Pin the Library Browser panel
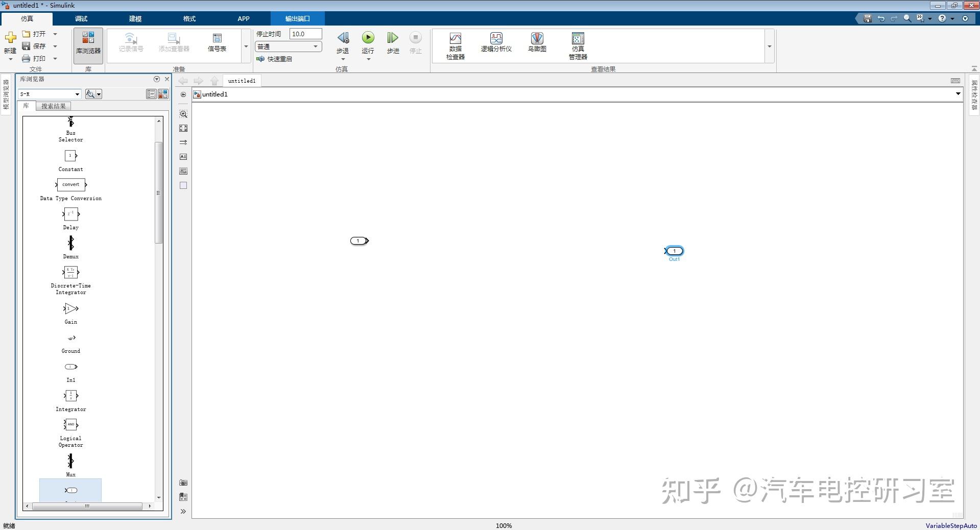 [x=156, y=79]
